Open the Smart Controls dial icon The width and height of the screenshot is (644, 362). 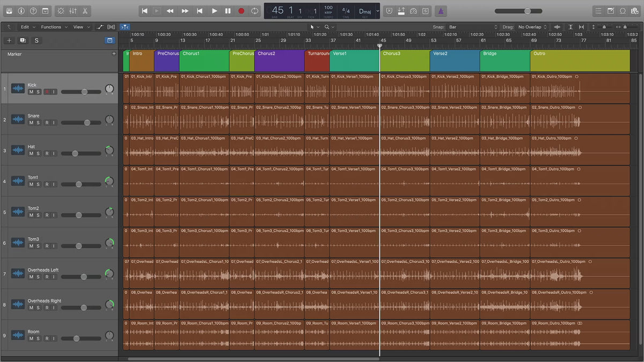[60, 11]
